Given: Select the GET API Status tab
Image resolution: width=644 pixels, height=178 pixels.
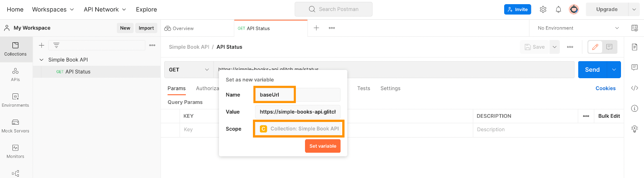Looking at the screenshot, I should pyautogui.click(x=270, y=28).
